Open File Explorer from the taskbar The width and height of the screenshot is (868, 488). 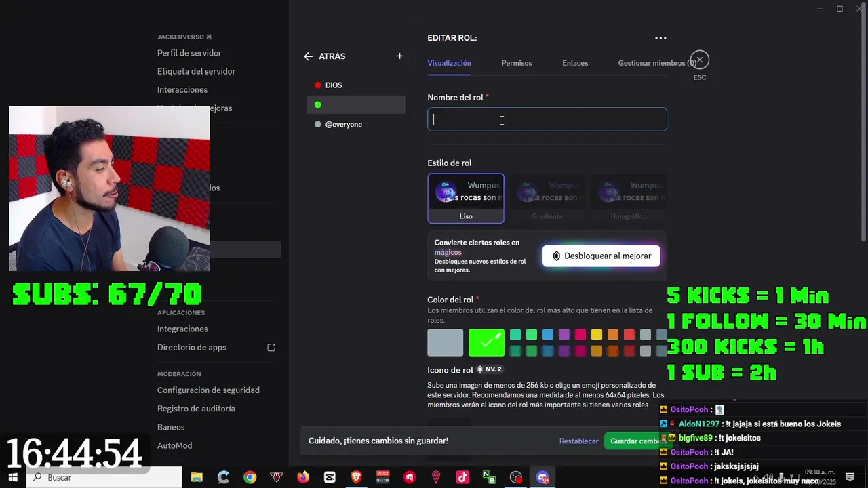coord(197,477)
